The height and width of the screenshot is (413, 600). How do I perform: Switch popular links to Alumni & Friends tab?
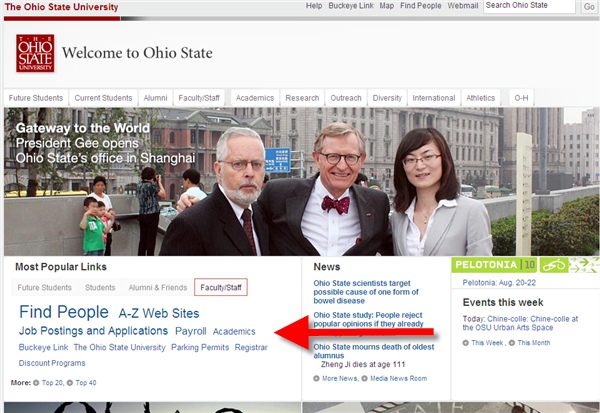tap(158, 287)
